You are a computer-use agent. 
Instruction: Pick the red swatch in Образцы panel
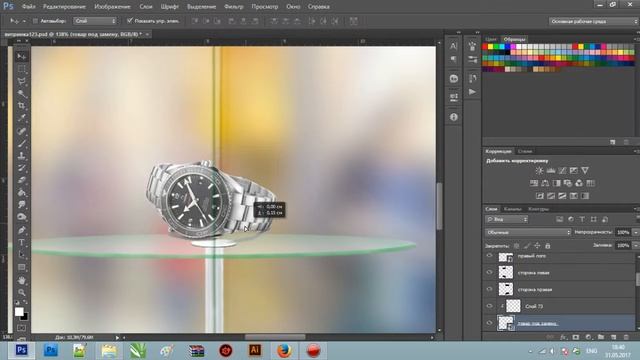tap(485, 47)
